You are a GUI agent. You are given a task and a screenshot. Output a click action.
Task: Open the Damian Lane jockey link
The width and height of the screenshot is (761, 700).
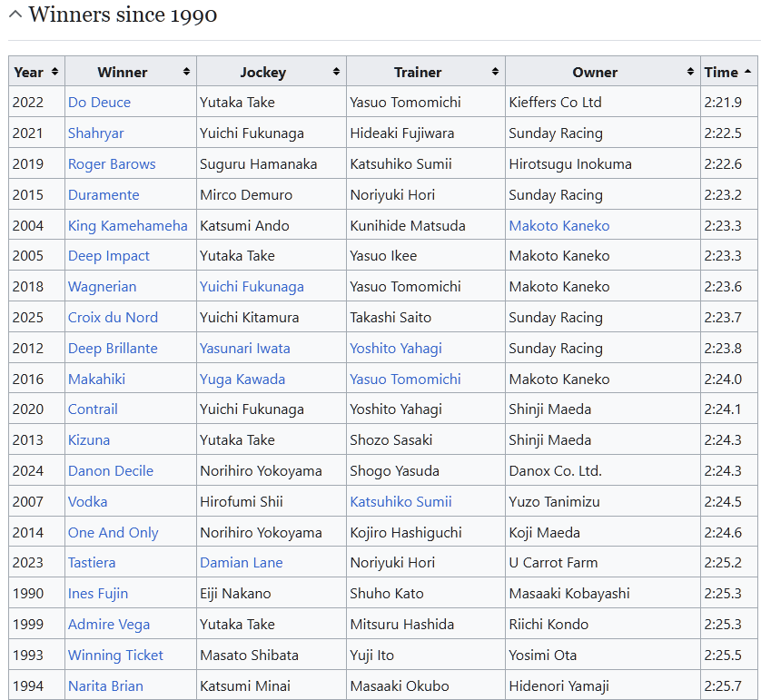point(241,563)
